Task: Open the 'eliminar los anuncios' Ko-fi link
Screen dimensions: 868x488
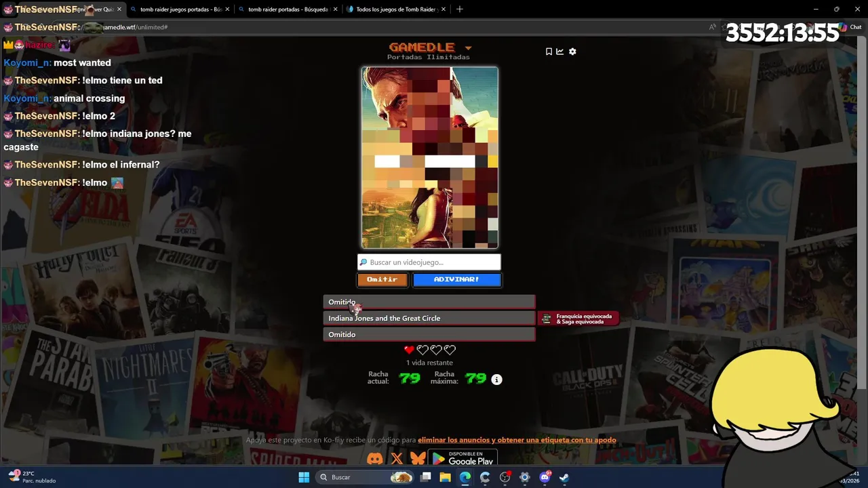Action: coord(517,440)
